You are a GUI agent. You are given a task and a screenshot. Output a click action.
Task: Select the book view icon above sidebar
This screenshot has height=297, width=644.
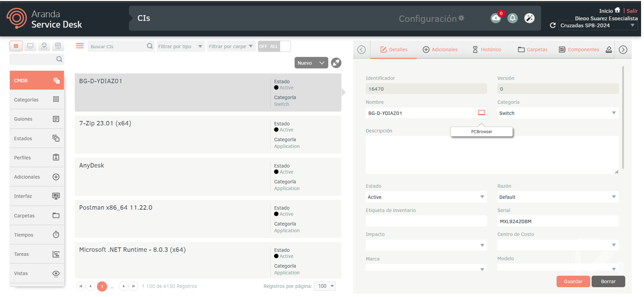58,46
